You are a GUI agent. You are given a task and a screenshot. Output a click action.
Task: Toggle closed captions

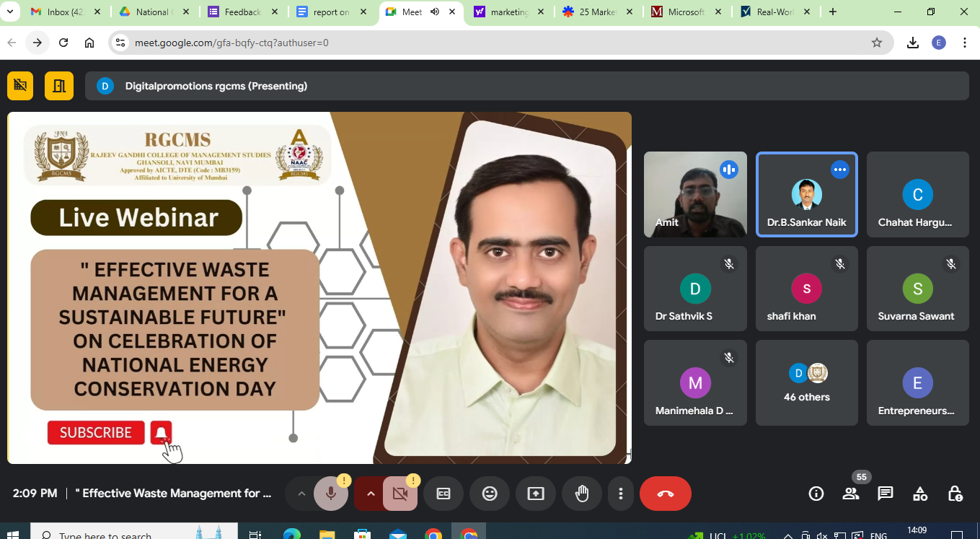[443, 494]
